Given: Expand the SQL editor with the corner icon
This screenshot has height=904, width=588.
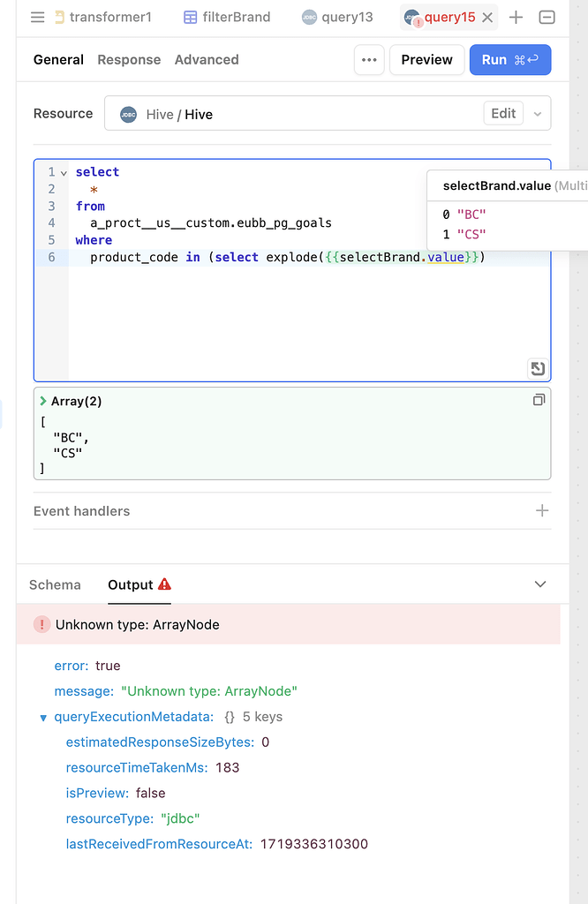Looking at the screenshot, I should [x=538, y=368].
